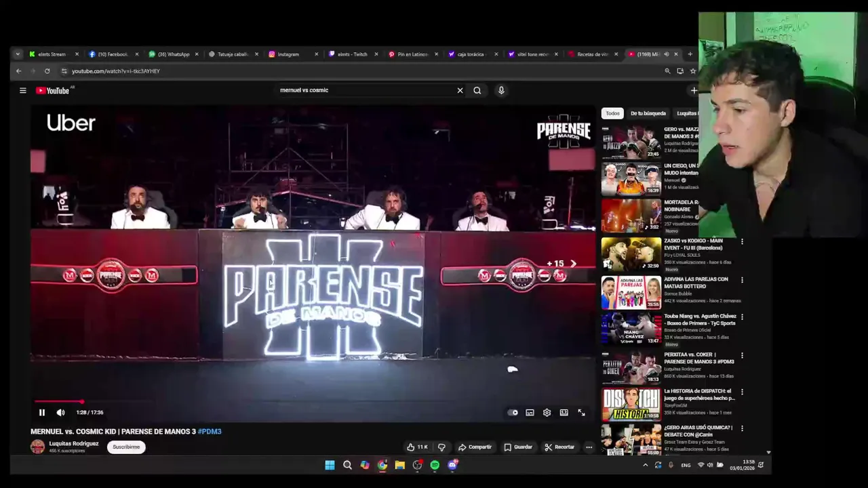This screenshot has height=488, width=868.
Task: Clear the search text with X
Action: pyautogui.click(x=460, y=90)
